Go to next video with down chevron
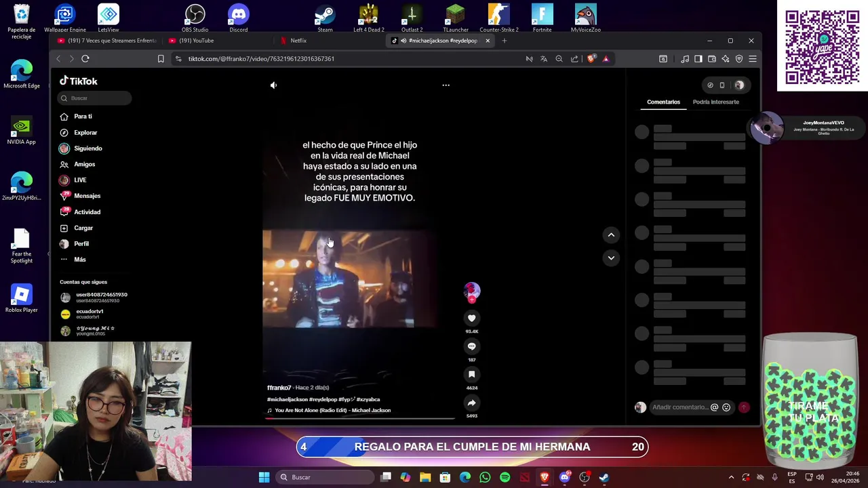The width and height of the screenshot is (868, 488). click(611, 258)
